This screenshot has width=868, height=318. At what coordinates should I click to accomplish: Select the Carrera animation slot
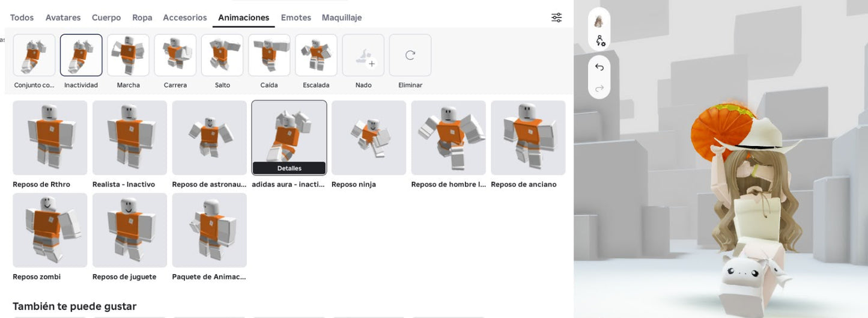[175, 55]
